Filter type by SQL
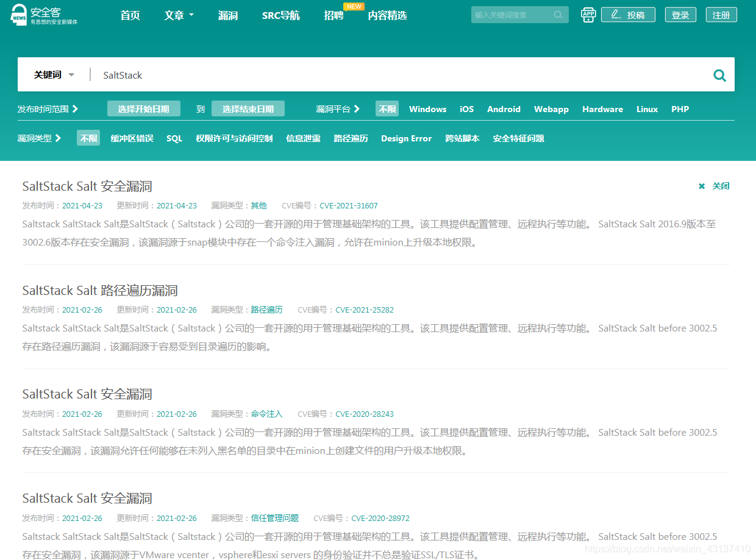The width and height of the screenshot is (756, 560). 174,138
